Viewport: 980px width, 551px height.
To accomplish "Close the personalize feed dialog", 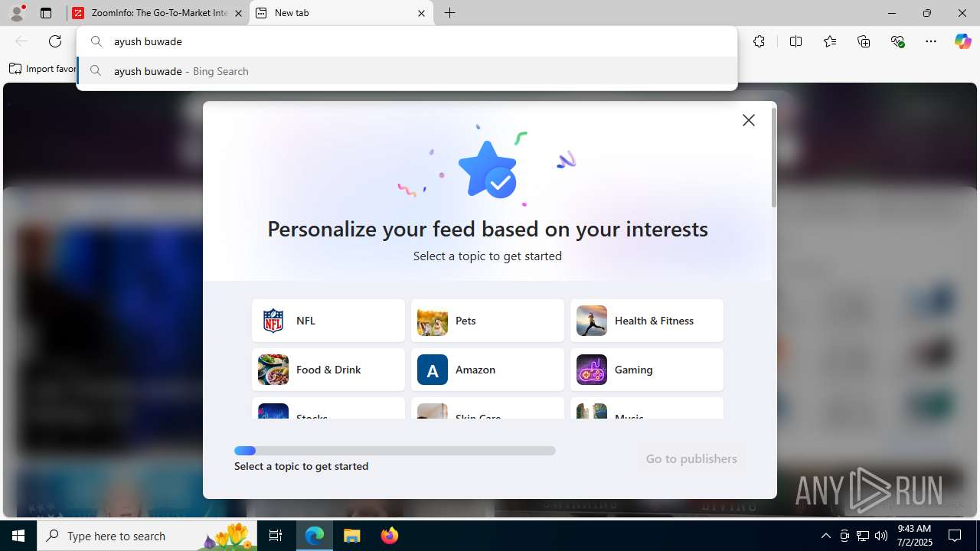I will click(x=749, y=120).
